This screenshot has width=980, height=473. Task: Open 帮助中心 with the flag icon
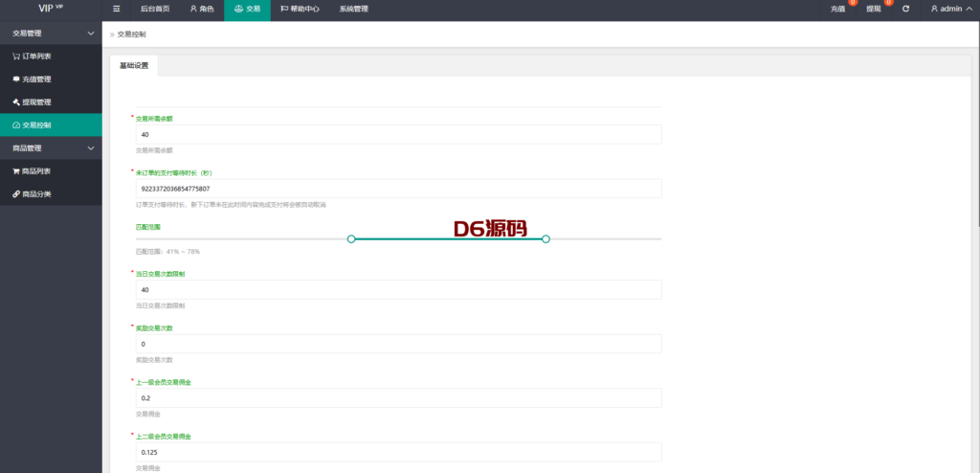point(300,10)
